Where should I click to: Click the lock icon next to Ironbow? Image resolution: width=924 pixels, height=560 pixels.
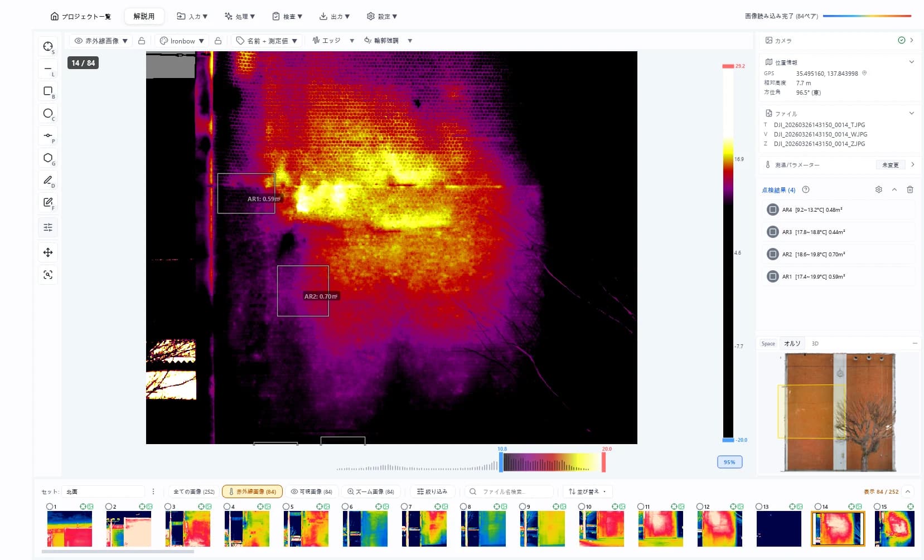coord(218,41)
